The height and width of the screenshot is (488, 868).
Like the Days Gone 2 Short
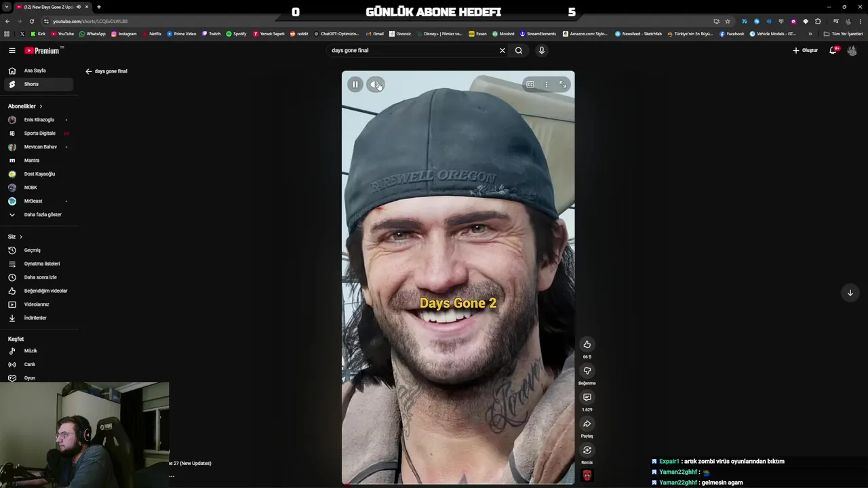click(x=587, y=344)
